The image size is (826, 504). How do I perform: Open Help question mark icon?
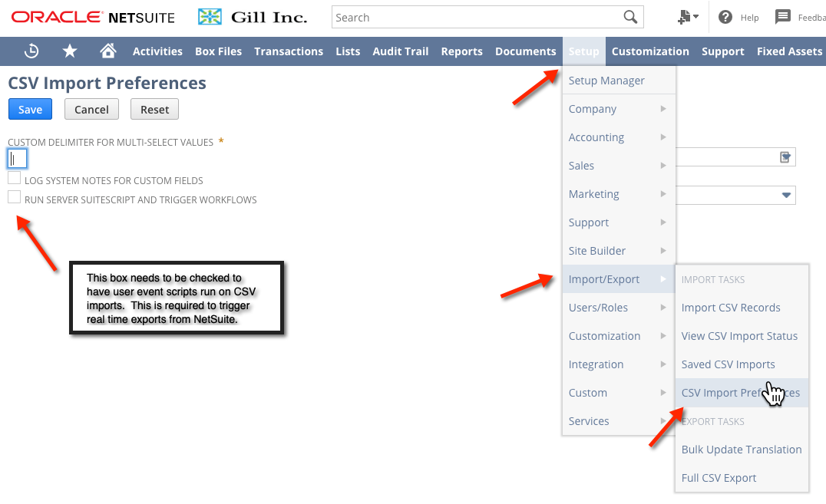725,17
